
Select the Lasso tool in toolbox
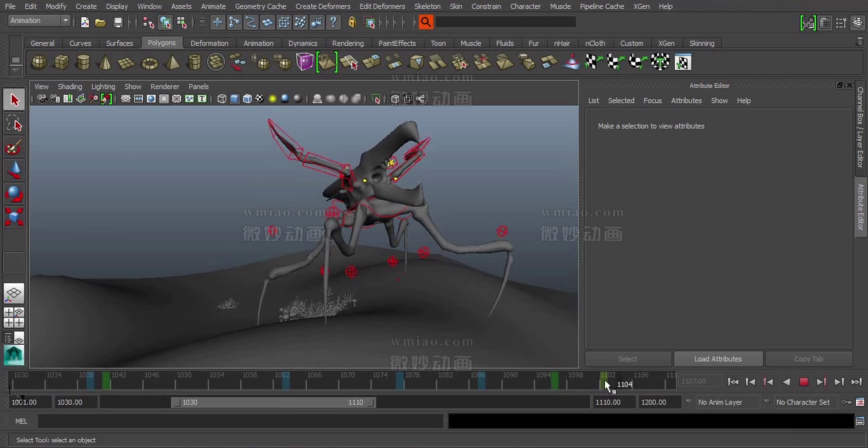click(x=14, y=124)
